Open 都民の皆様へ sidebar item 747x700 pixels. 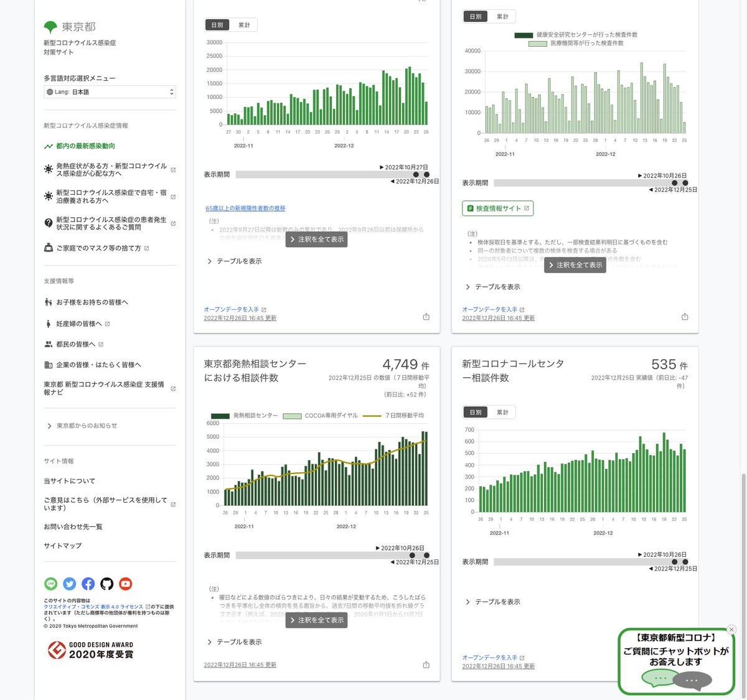click(73, 344)
